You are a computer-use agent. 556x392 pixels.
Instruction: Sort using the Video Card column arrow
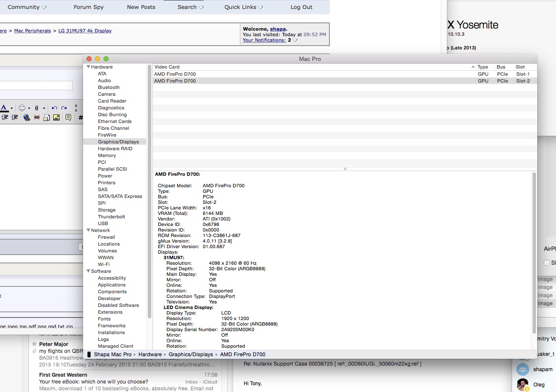point(473,67)
